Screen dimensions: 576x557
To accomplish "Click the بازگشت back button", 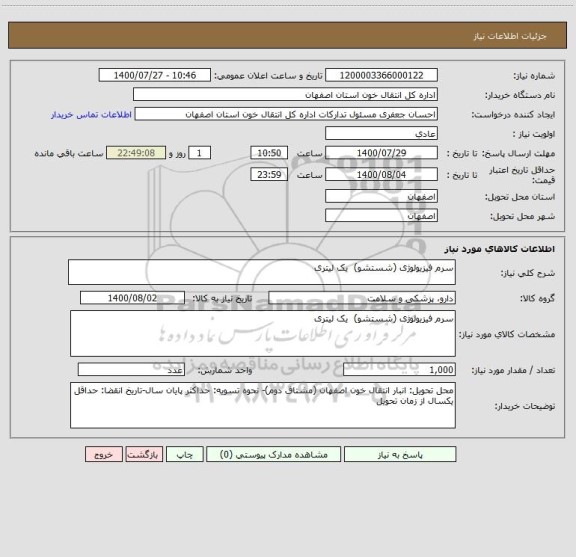I will (x=144, y=454).
